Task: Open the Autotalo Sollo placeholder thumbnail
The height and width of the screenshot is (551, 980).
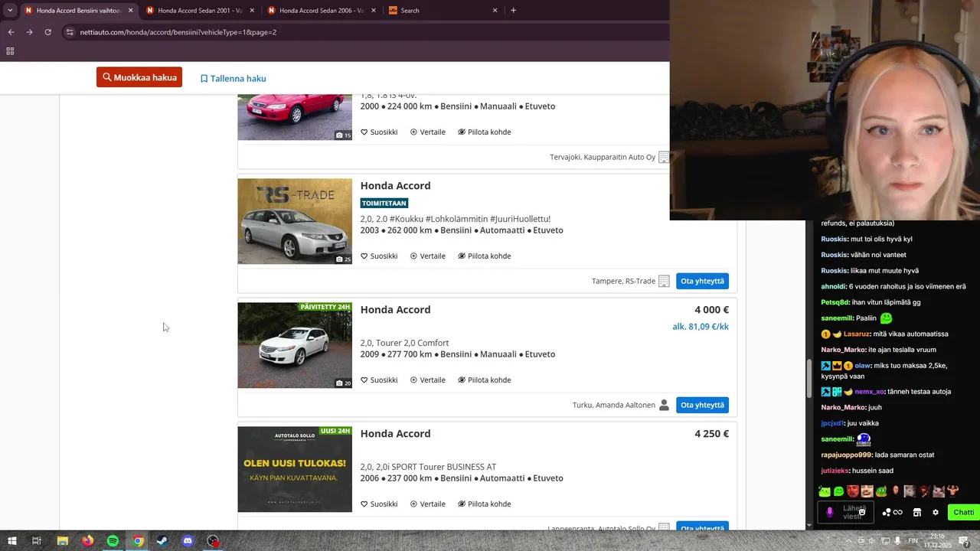Action: click(x=295, y=469)
